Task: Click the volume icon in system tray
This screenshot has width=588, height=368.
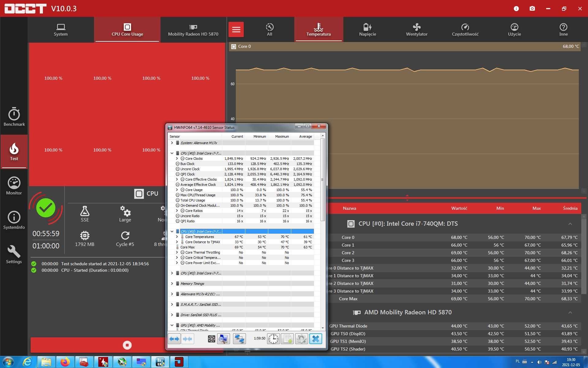Action: 540,362
